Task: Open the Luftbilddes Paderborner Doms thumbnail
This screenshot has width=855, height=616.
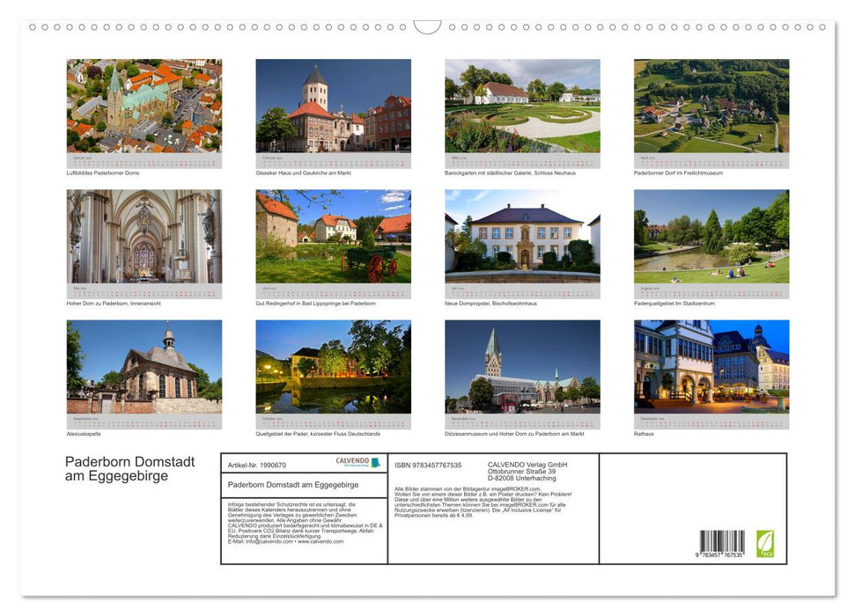Action: [x=144, y=107]
